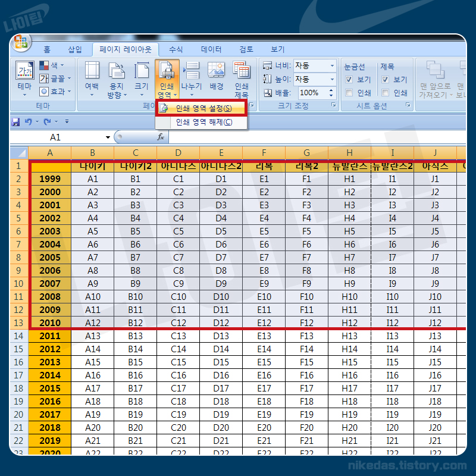
Task: Select cell containing G column F7
Action: (x=306, y=258)
